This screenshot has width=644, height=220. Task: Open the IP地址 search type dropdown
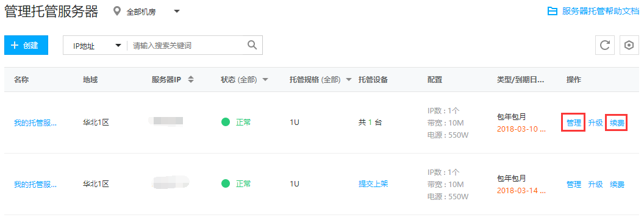95,46
